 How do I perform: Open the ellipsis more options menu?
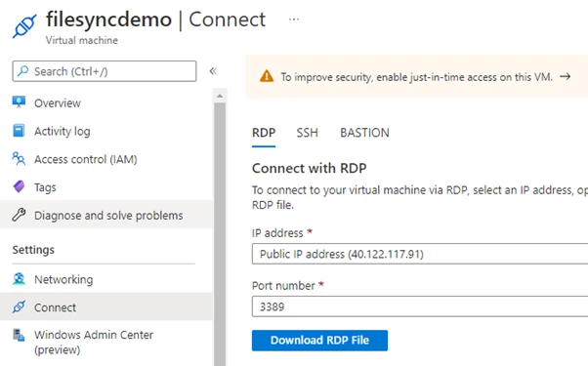click(294, 20)
